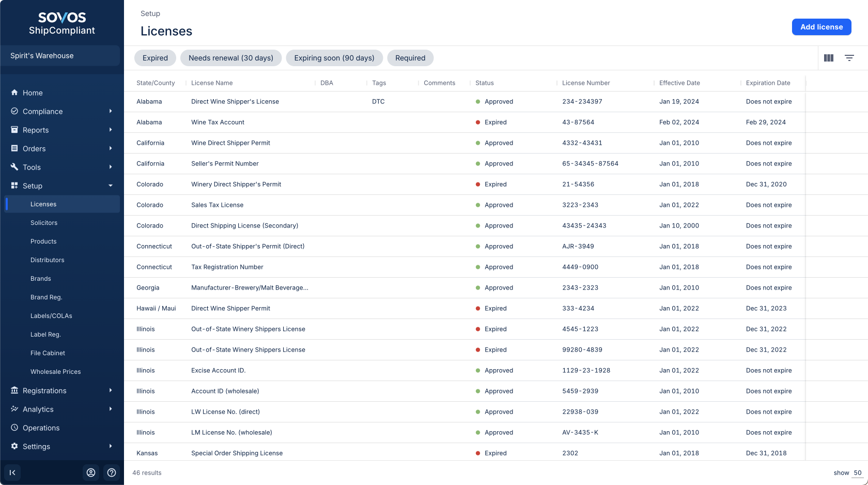
Task: Toggle the Expired filter chip
Action: pos(155,58)
